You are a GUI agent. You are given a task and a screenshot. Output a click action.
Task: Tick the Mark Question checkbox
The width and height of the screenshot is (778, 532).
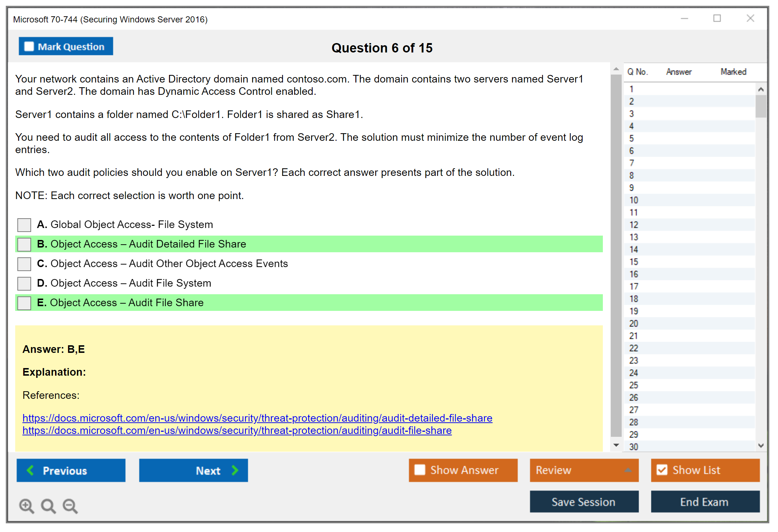point(29,47)
